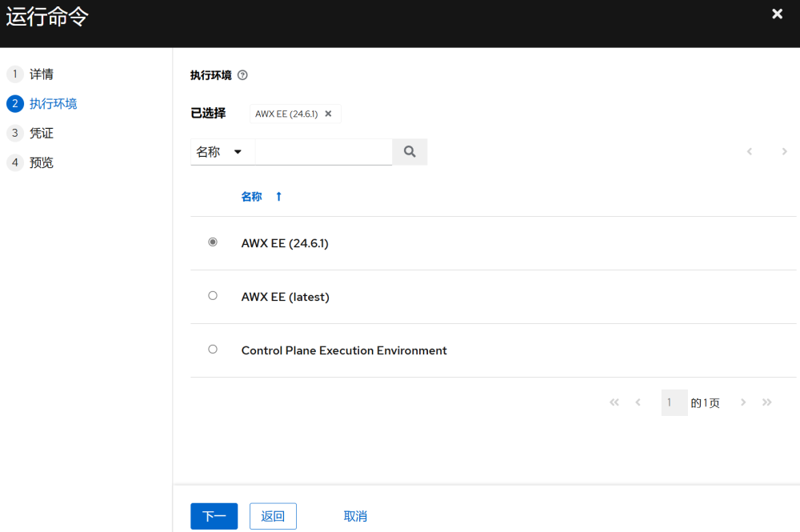Select the AWX EE (latest) radio button

pos(212,295)
